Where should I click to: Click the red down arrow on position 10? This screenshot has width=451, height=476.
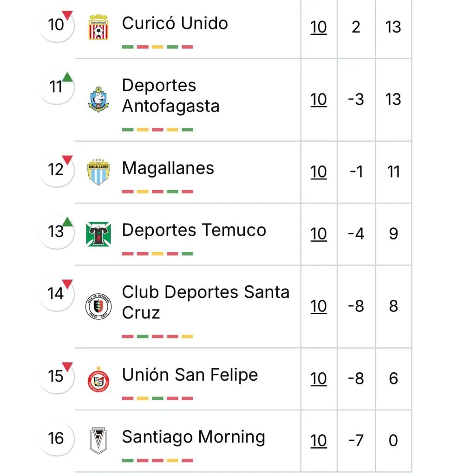pos(68,15)
